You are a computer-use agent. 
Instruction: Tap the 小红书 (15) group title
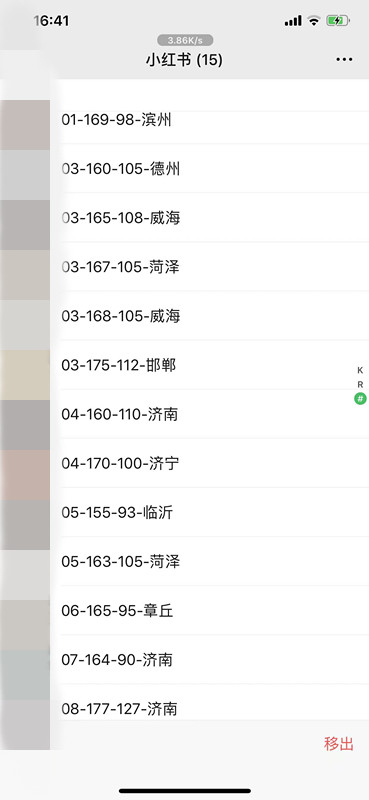click(x=184, y=60)
